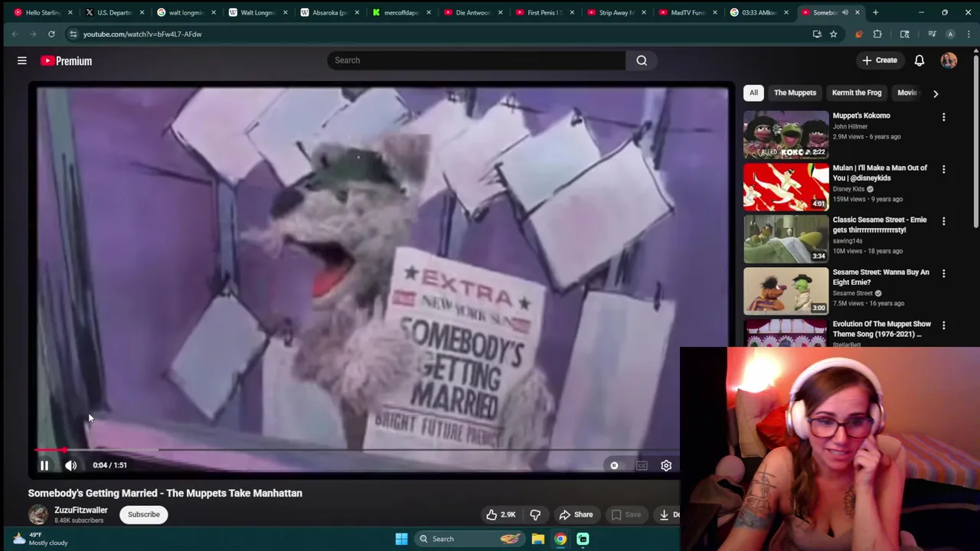Open the player settings gear
The height and width of the screenshot is (551, 980).
click(666, 465)
